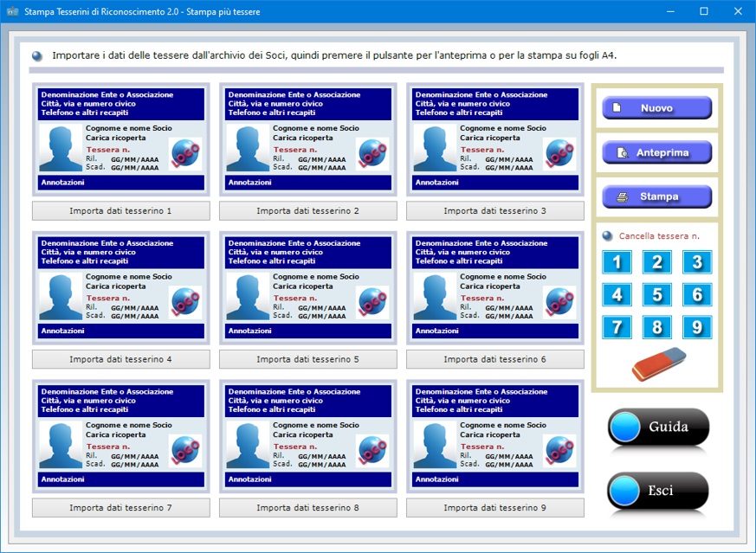Image resolution: width=756 pixels, height=553 pixels.
Task: Click the eraser icon to clear cards
Action: pos(659,364)
